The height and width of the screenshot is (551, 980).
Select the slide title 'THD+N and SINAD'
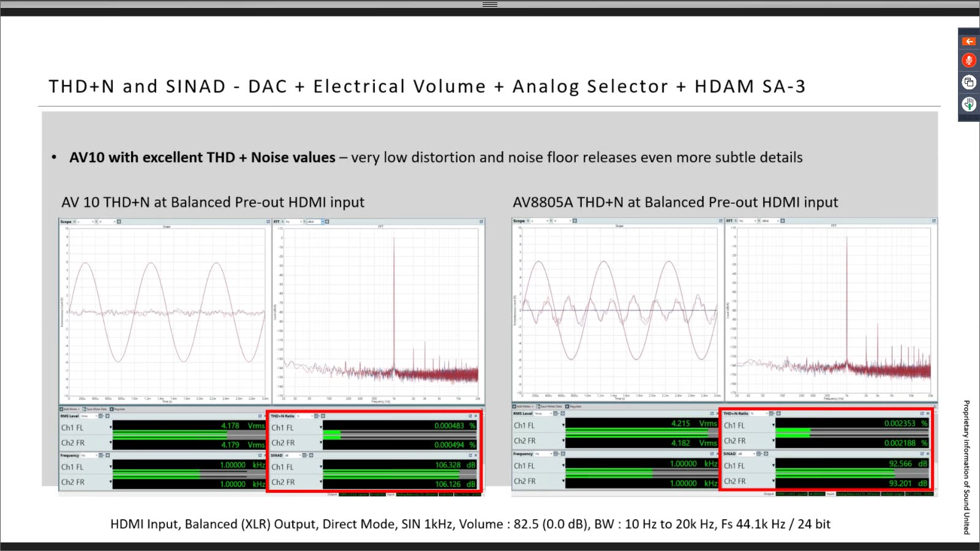137,86
